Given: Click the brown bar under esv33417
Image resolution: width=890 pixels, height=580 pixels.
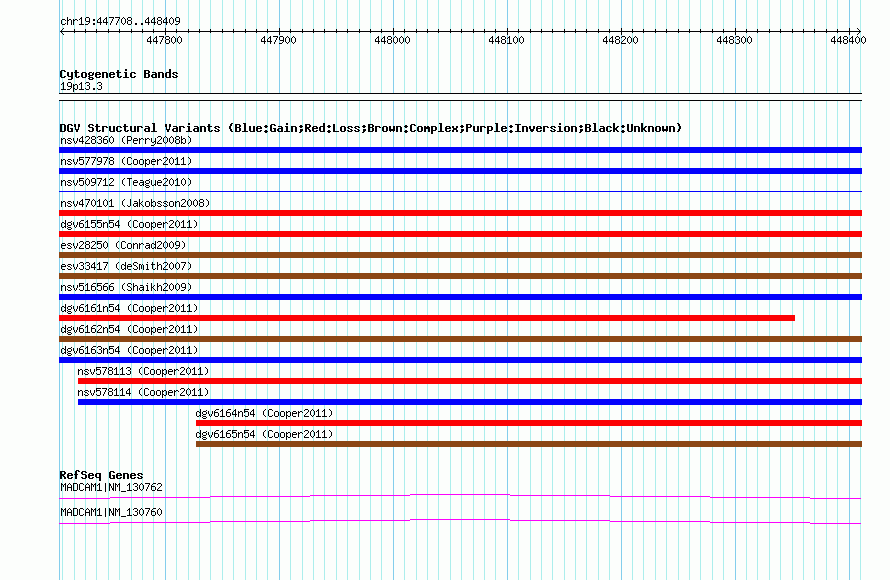Looking at the screenshot, I should (460, 276).
